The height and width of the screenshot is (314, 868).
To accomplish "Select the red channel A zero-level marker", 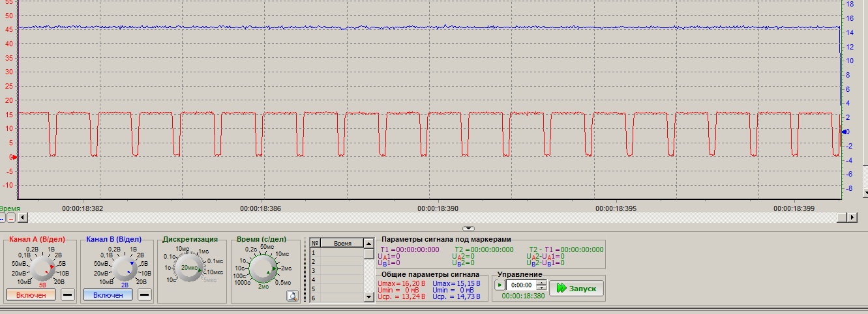I will (15, 157).
